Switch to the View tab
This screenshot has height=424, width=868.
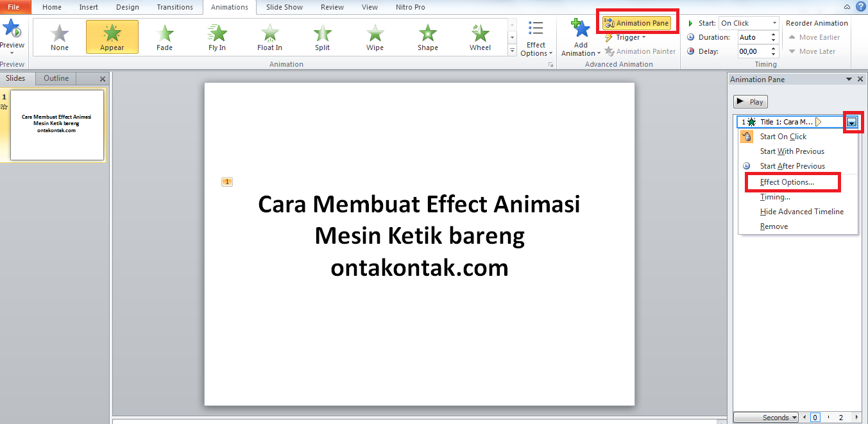(x=370, y=7)
